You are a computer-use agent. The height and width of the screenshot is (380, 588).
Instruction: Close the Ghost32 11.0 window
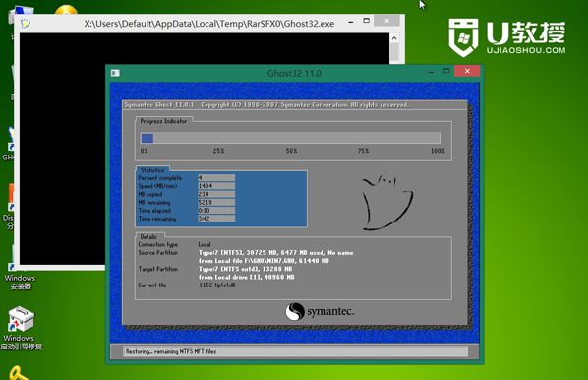467,71
